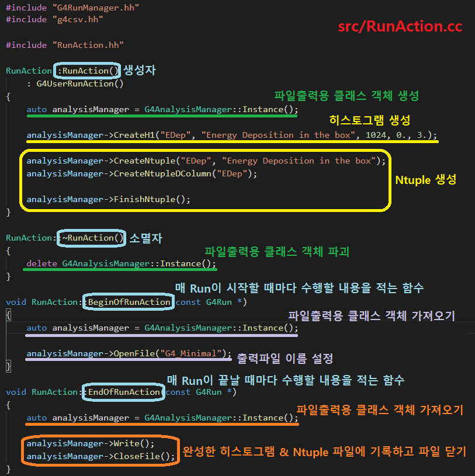Click the analysisManager->CloseFile() line
Image resolution: width=475 pixels, height=476 pixels.
pos(100,456)
